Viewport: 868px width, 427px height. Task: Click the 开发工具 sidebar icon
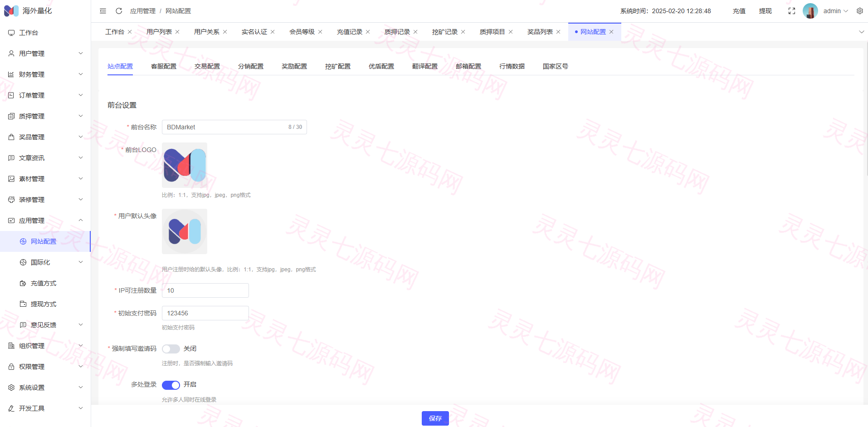[x=11, y=408]
